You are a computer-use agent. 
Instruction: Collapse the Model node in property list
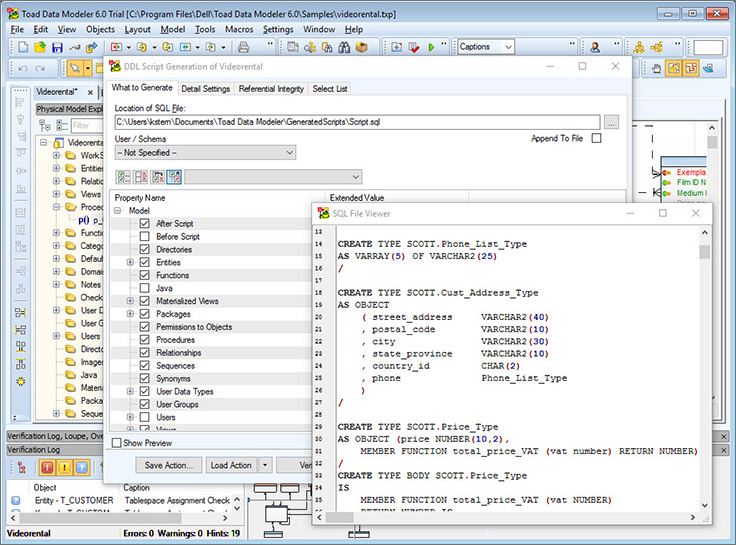[x=117, y=211]
